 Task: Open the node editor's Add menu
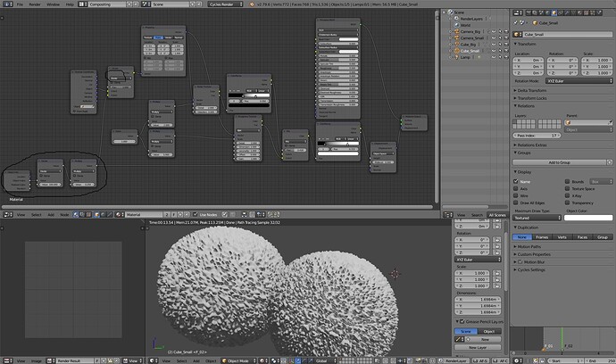[51, 215]
